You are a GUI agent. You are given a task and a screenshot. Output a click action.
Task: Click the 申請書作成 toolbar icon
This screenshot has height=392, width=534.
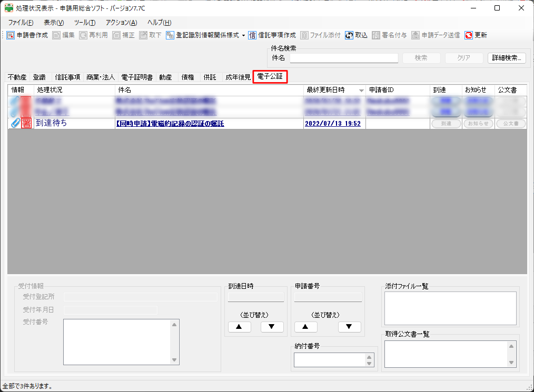[x=11, y=35]
